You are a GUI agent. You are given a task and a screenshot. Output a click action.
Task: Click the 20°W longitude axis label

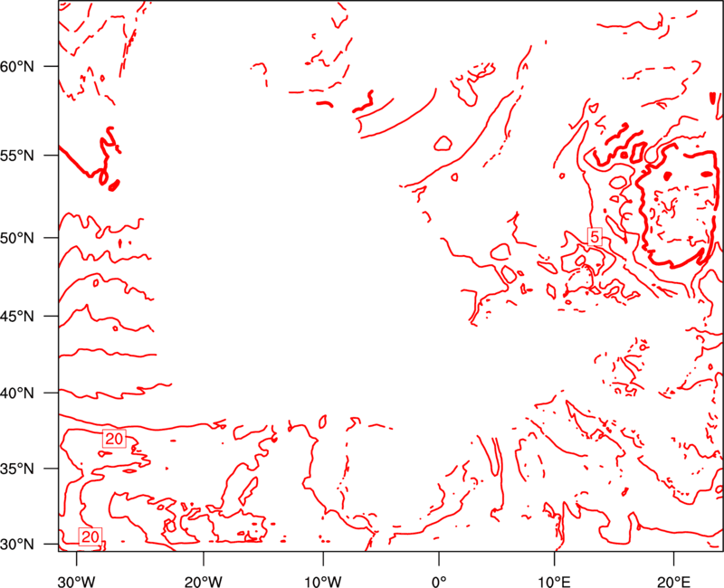204,582
